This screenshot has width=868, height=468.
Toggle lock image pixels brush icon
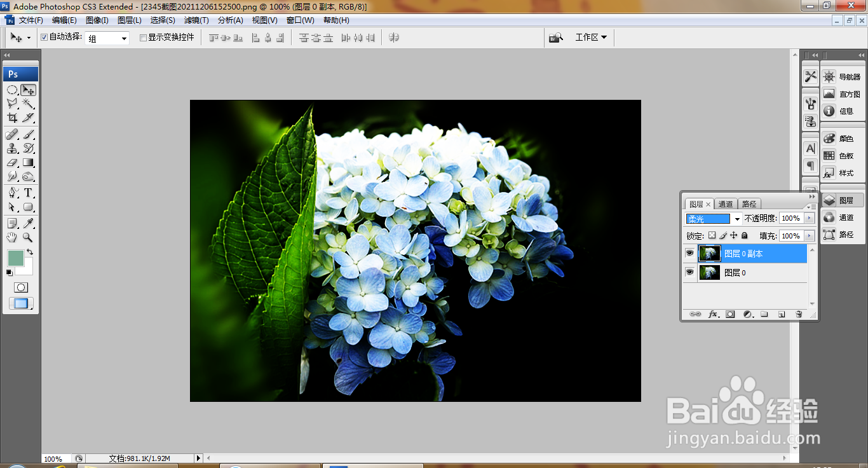pyautogui.click(x=723, y=235)
